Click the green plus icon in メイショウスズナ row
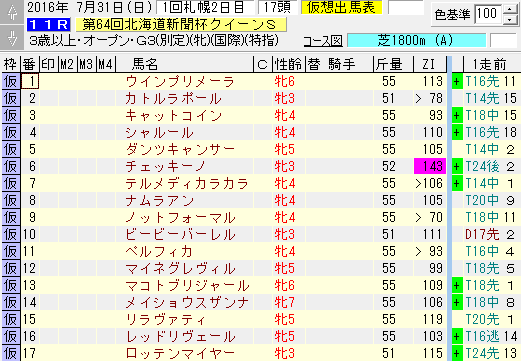 click(x=457, y=302)
